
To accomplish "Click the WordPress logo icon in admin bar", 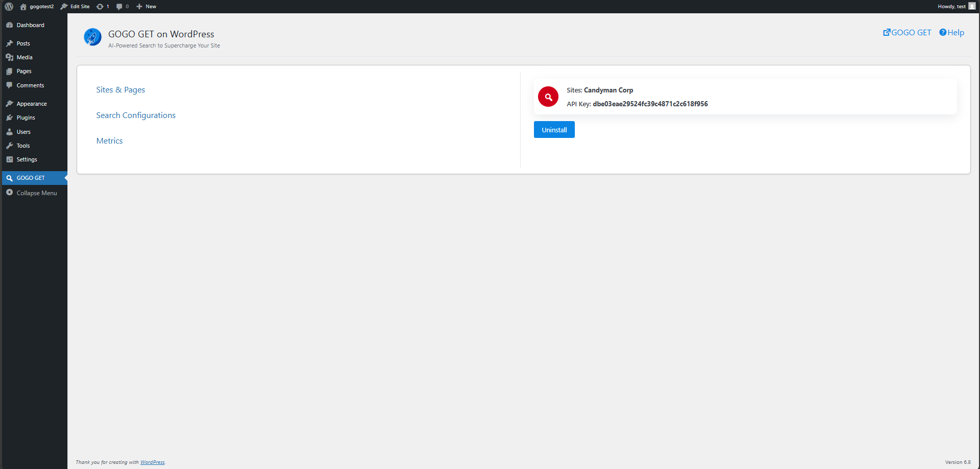I will pyautogui.click(x=9, y=7).
